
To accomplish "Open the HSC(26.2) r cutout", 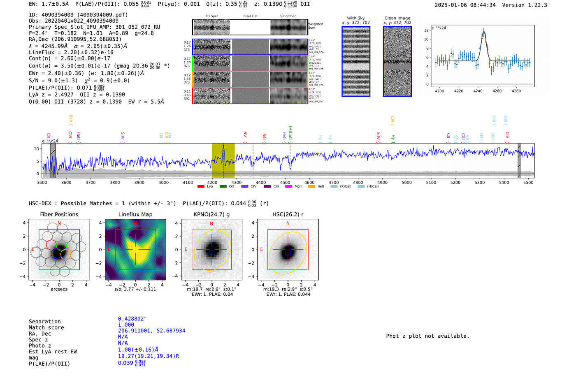I will [288, 250].
